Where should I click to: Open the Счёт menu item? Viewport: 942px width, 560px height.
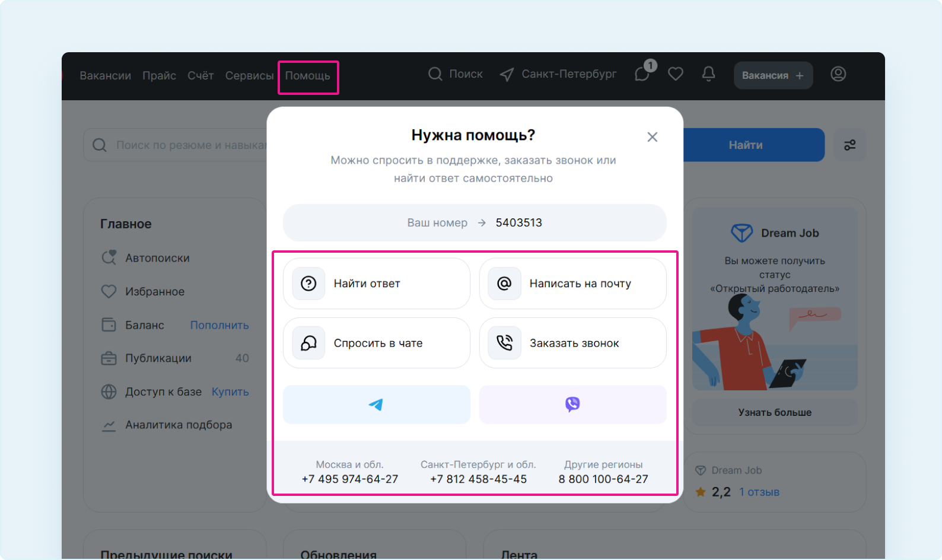coord(201,75)
